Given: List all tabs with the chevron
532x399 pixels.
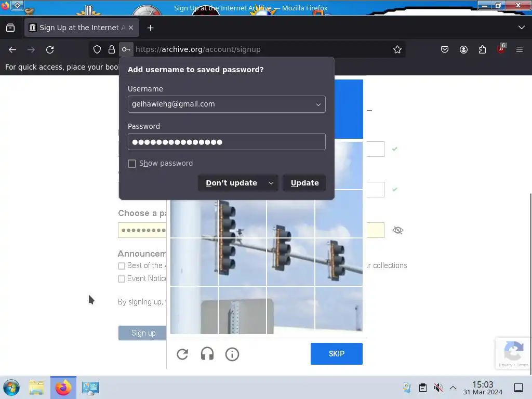Looking at the screenshot, I should click(522, 28).
